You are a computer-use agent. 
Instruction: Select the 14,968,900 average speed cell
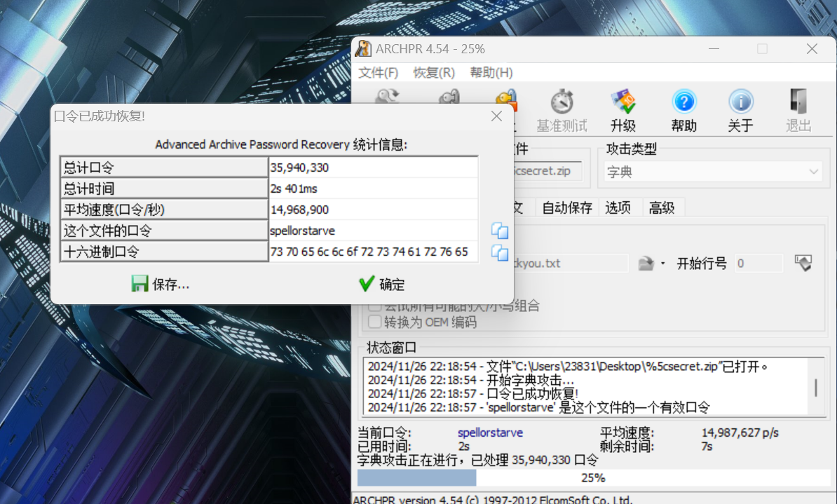(373, 210)
